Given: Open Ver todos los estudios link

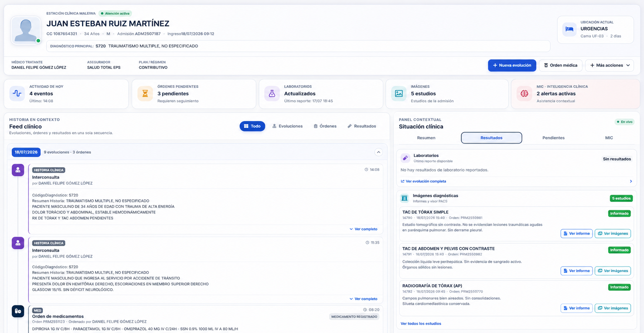Looking at the screenshot, I should pyautogui.click(x=421, y=324).
